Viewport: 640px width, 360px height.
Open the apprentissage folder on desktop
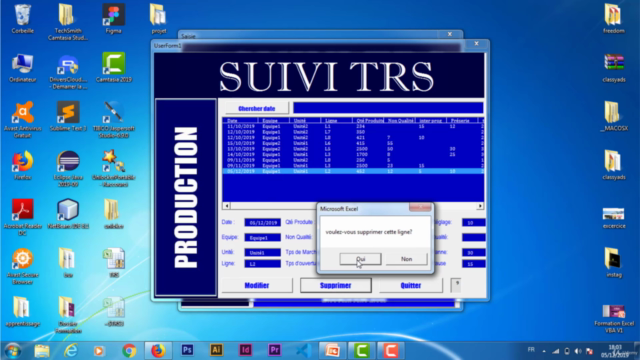[x=22, y=312]
